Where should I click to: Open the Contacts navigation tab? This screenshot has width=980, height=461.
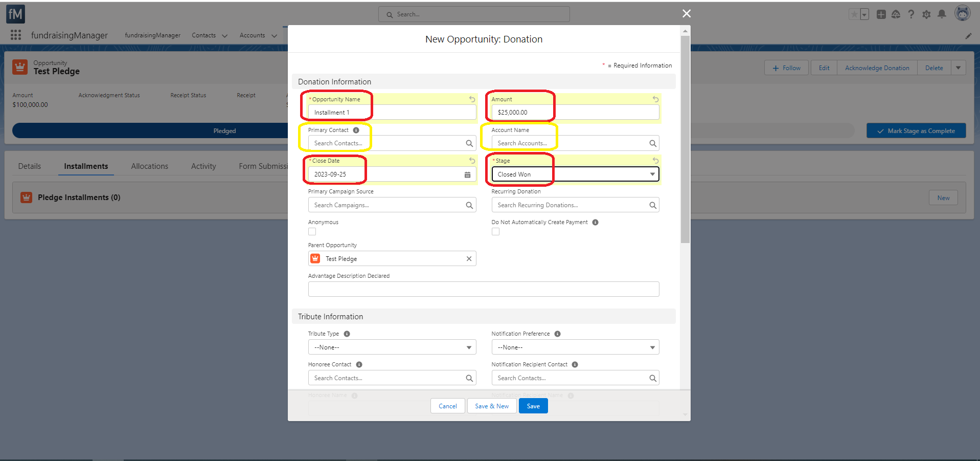click(203, 35)
